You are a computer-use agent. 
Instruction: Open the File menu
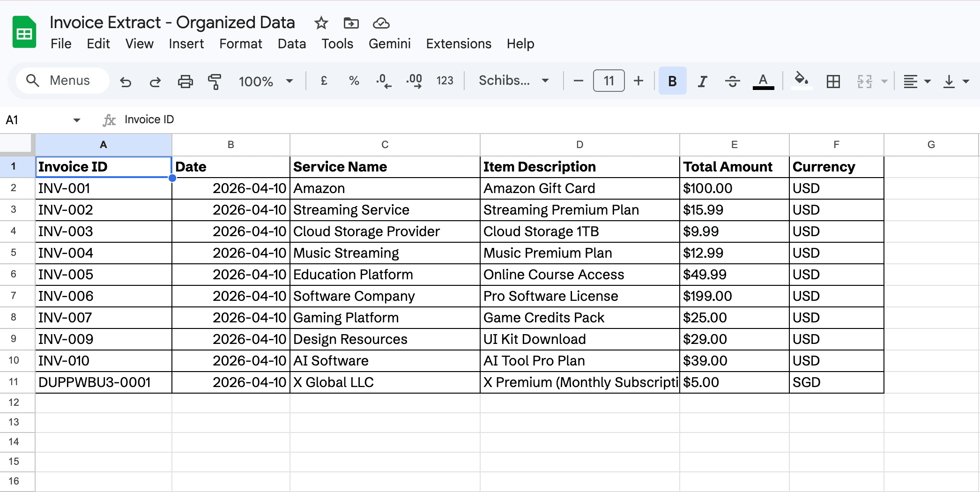click(x=61, y=44)
